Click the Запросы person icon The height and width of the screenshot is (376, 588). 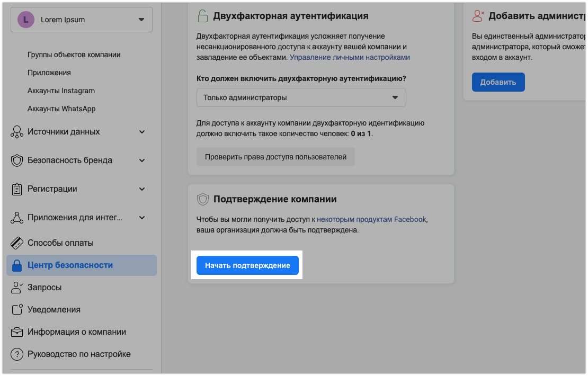click(x=17, y=288)
